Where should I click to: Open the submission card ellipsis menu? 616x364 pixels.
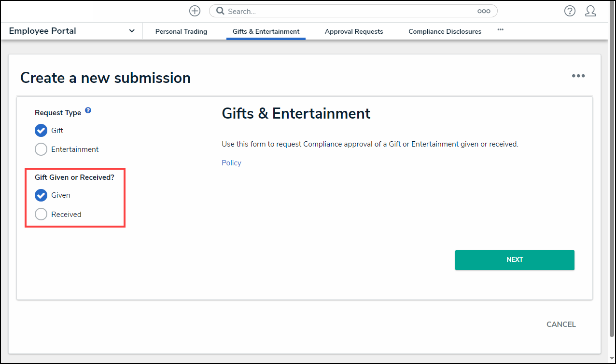click(x=578, y=76)
